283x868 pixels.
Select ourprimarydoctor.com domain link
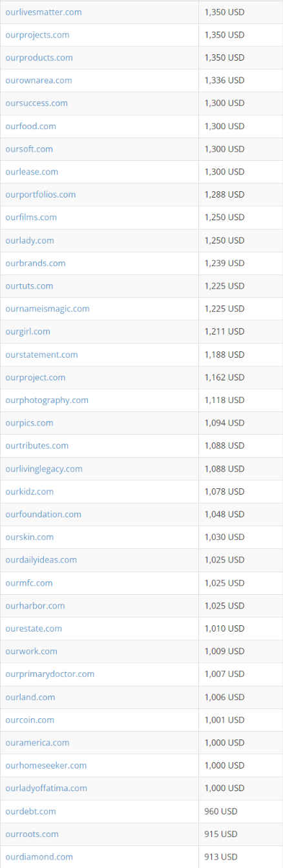(x=50, y=674)
